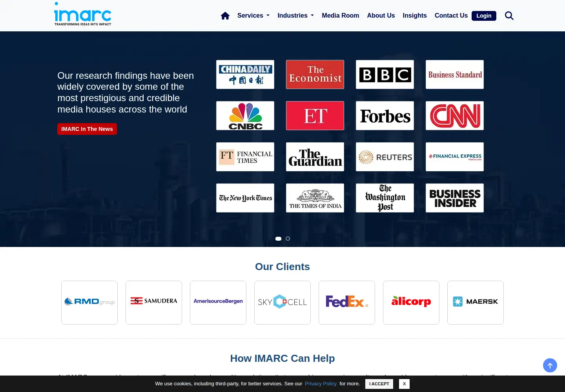Image resolution: width=565 pixels, height=392 pixels.
Task: Accept cookies with I ACCEPT button
Action: pos(379,384)
